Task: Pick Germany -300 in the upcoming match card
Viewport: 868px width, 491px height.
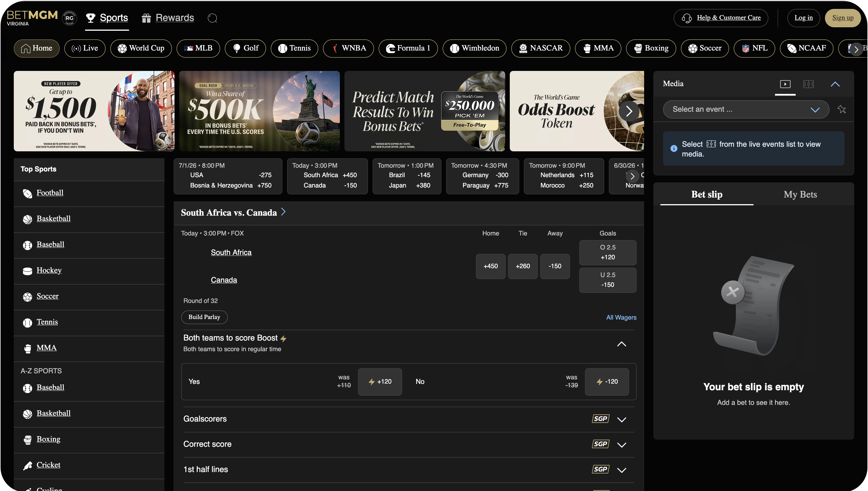Action: [502, 175]
